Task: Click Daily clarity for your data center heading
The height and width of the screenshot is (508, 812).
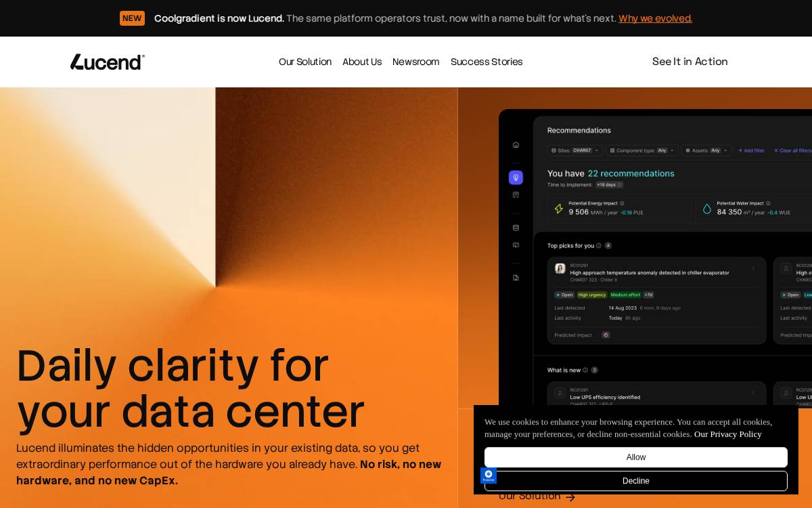Action: click(x=190, y=388)
